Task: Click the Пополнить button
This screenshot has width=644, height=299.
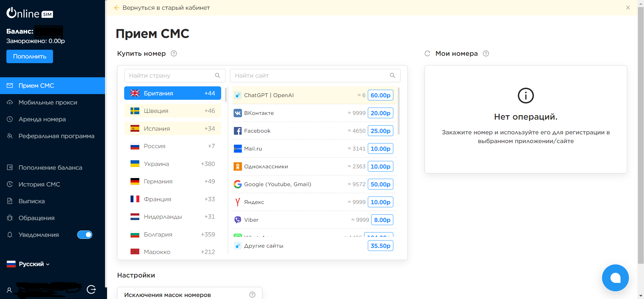Action: pyautogui.click(x=30, y=56)
